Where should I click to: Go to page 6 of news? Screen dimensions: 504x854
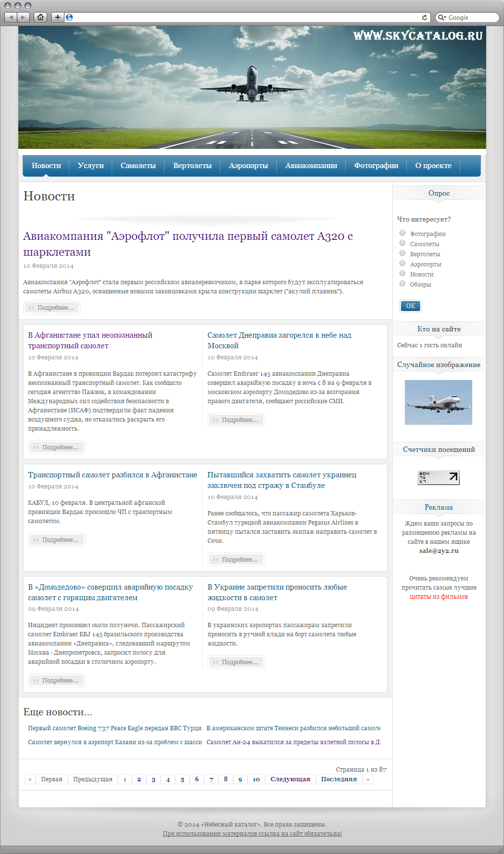(197, 779)
